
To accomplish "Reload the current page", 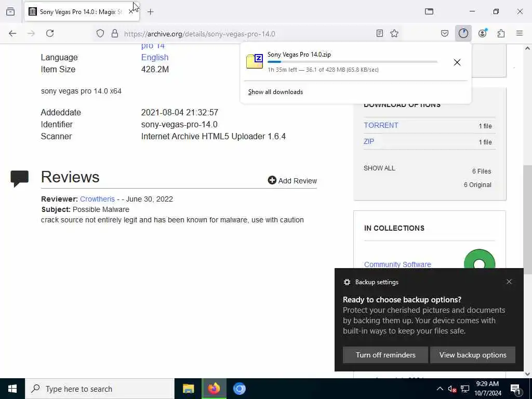I will tap(50, 33).
